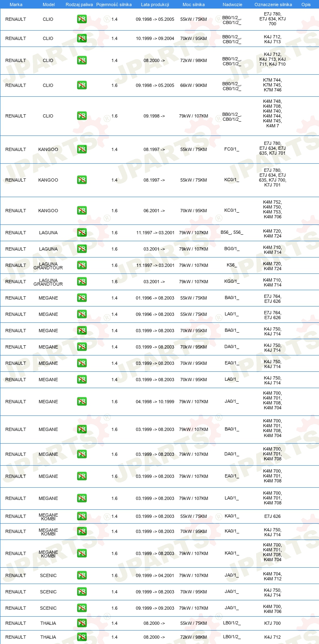
Task: Click body code JA0/1_ in MEGANE row
Action: [232, 402]
